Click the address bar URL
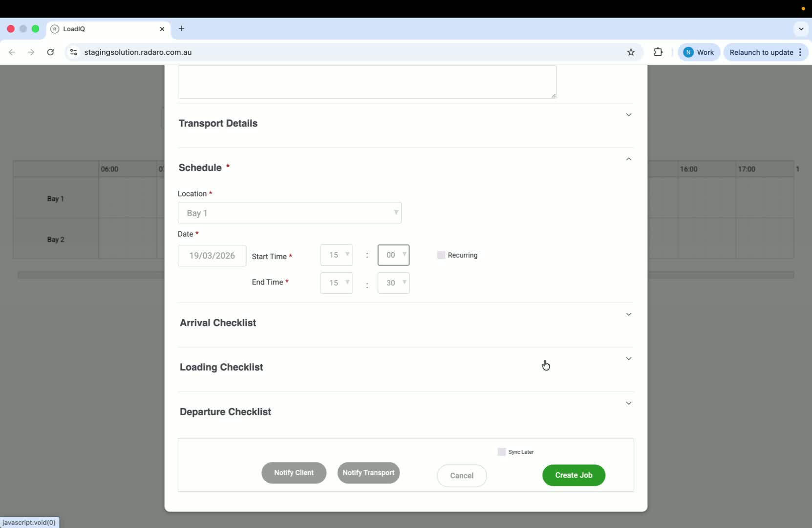 [138, 52]
